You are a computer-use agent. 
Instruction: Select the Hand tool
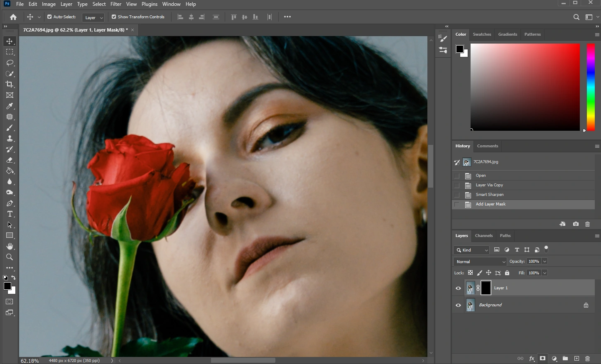coord(10,247)
